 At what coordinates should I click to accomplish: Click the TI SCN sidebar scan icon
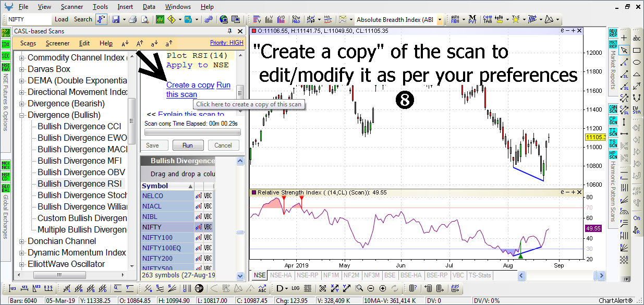(x=613, y=131)
